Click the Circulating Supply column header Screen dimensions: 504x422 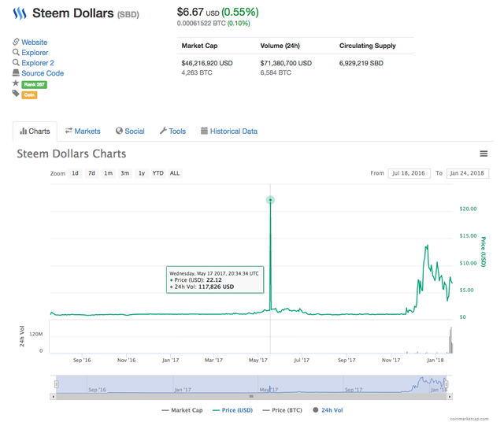(x=368, y=46)
